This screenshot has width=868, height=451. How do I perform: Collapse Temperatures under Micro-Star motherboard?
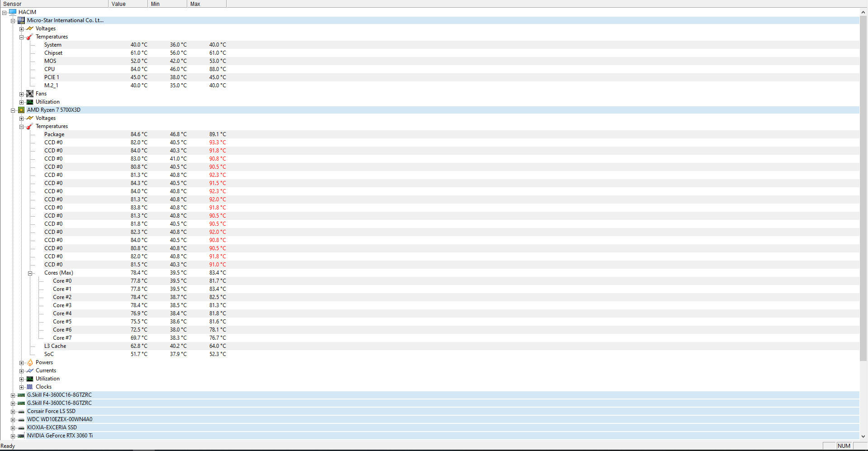coord(22,37)
